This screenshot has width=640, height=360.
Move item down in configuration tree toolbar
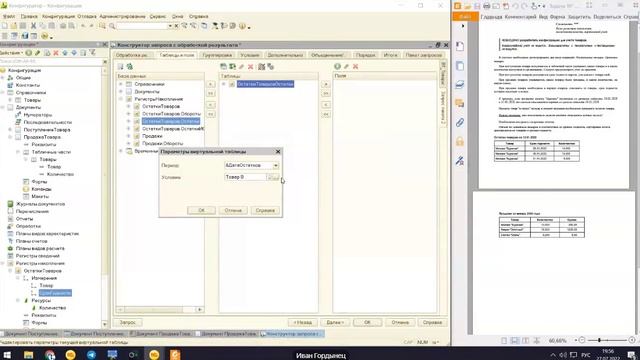pos(74,53)
